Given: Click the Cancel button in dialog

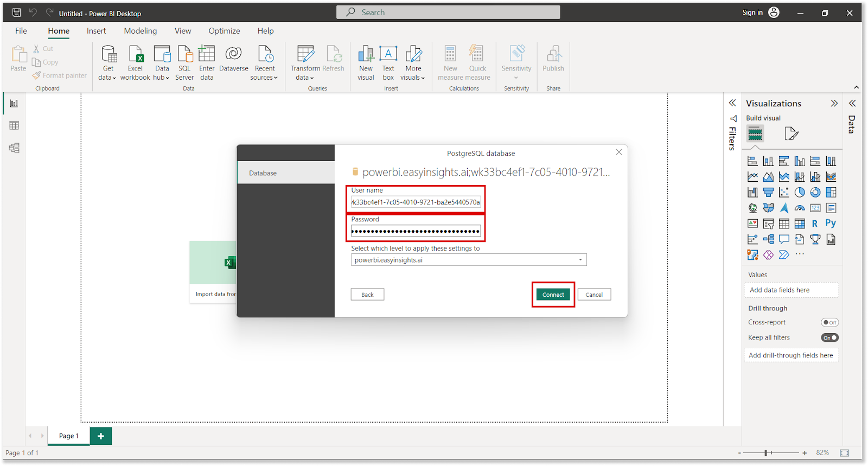Looking at the screenshot, I should pos(594,295).
